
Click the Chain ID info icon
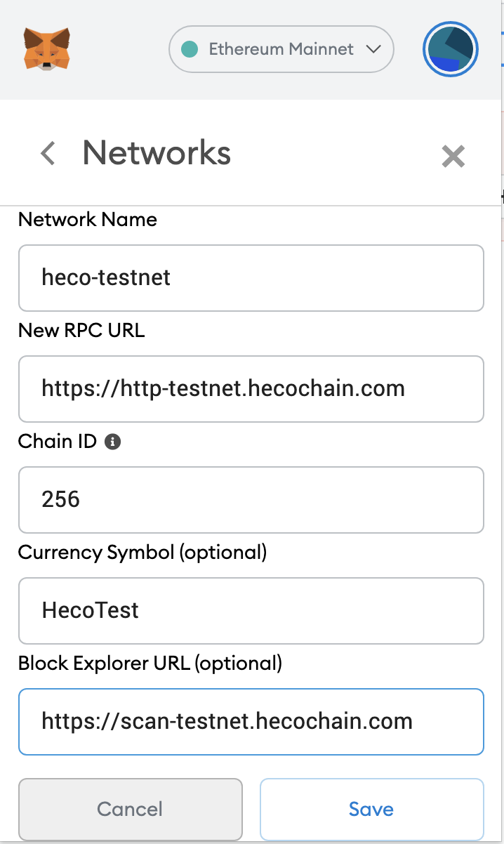tap(112, 442)
